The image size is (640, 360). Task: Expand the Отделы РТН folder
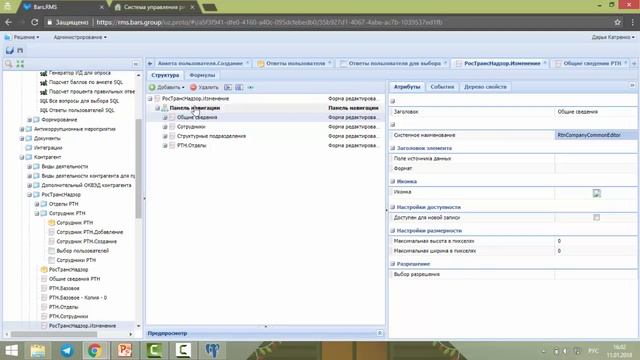click(37, 204)
